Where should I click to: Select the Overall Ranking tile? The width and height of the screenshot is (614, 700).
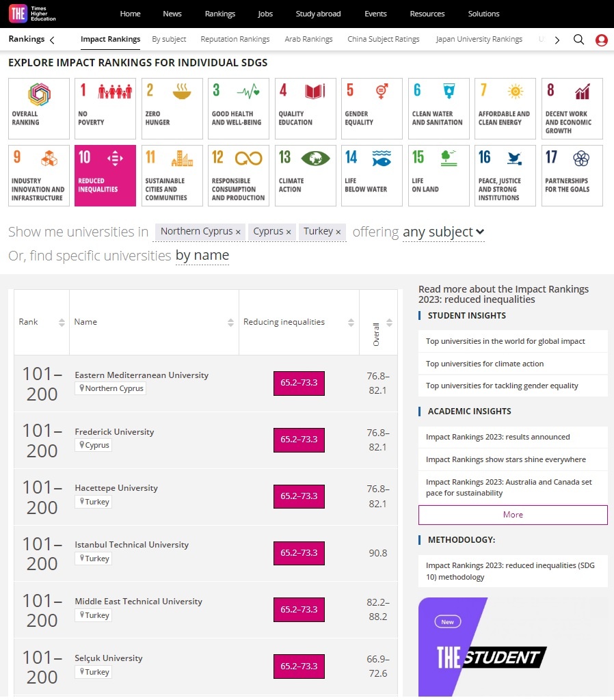coord(38,109)
